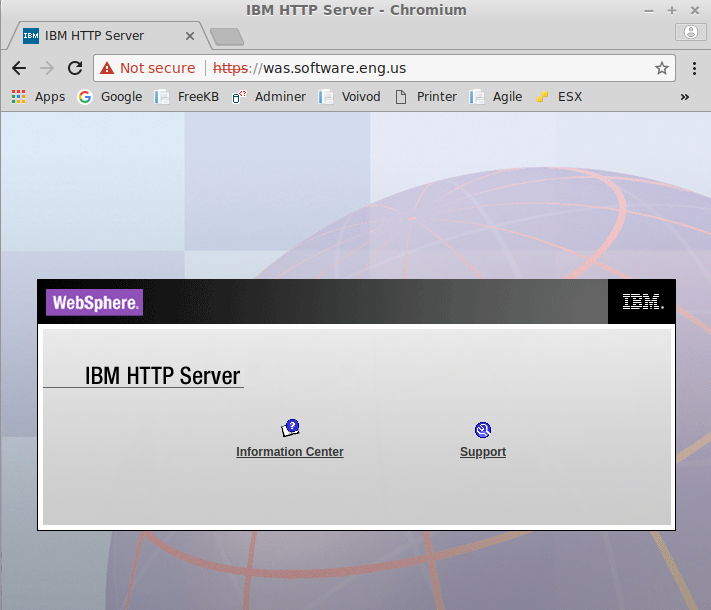Open the FreeKB bookmark
Screen dimensions: 711x610
pyautogui.click(x=186, y=97)
